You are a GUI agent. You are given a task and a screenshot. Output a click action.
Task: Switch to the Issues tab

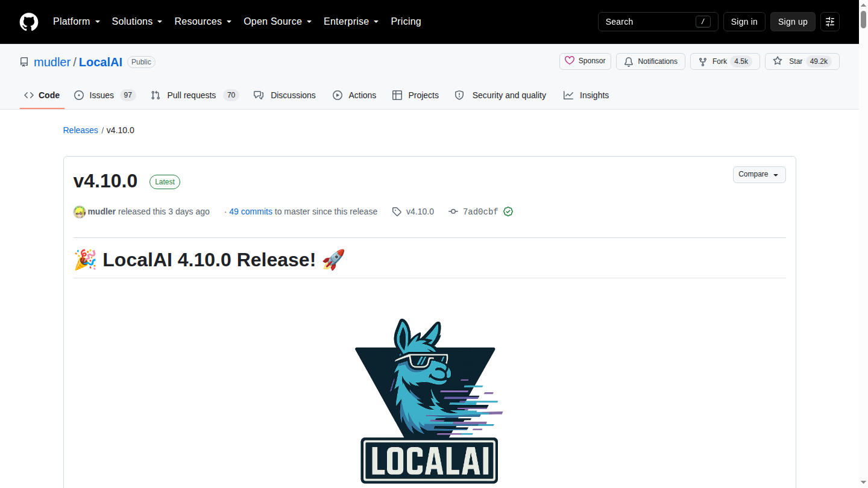[105, 95]
